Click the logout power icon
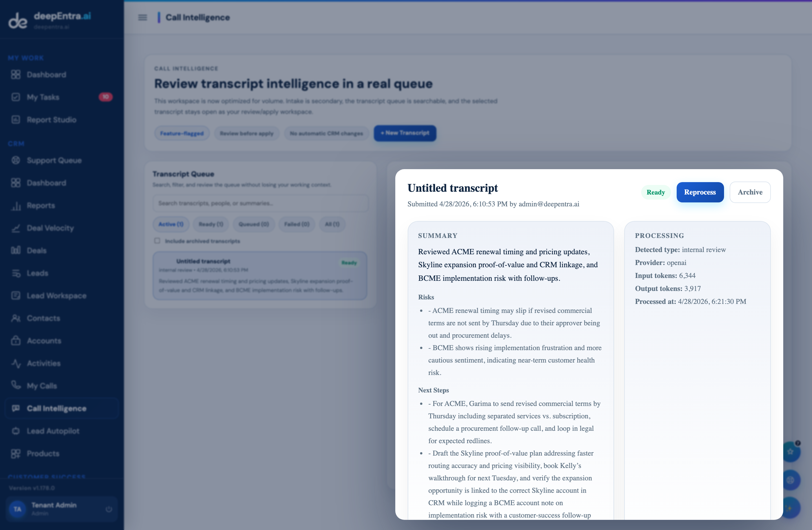The width and height of the screenshot is (812, 530). pos(109,509)
